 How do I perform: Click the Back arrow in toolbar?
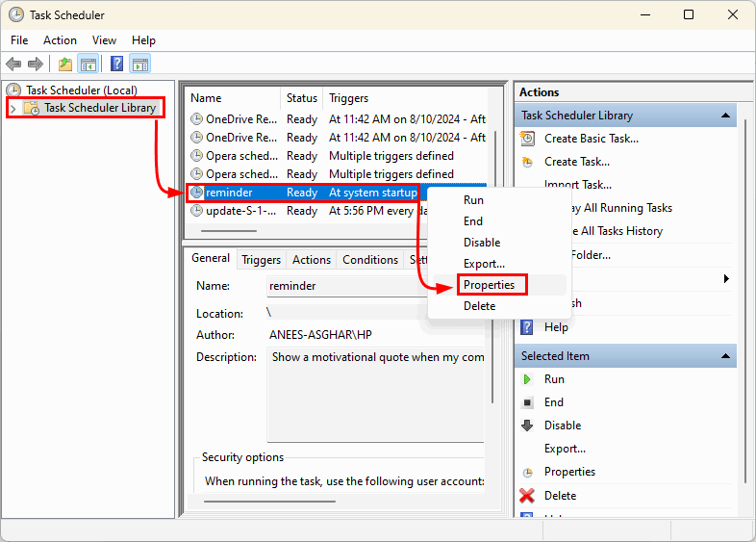click(13, 65)
